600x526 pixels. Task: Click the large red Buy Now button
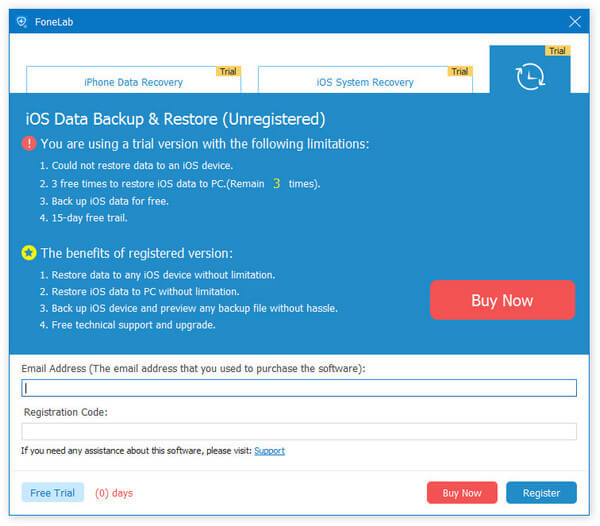point(502,300)
